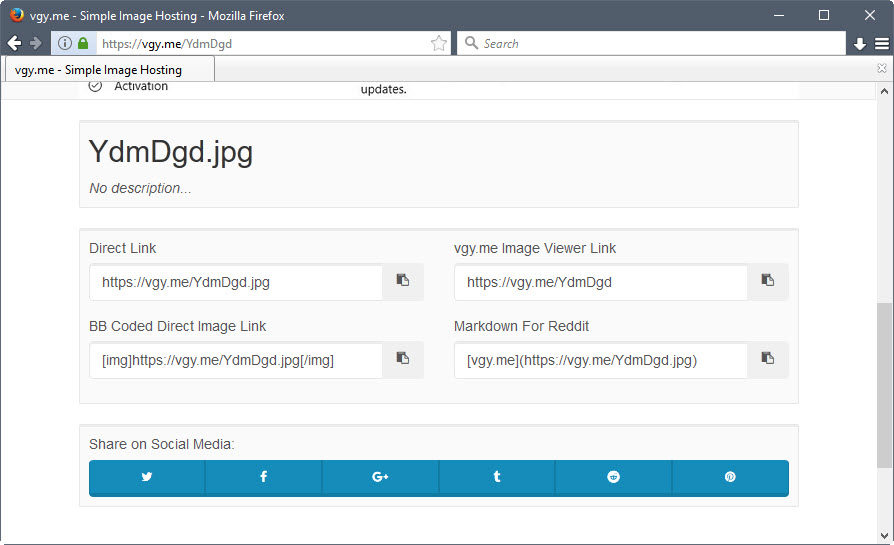Share image on Pinterest
This screenshot has width=894, height=545.
pos(730,478)
